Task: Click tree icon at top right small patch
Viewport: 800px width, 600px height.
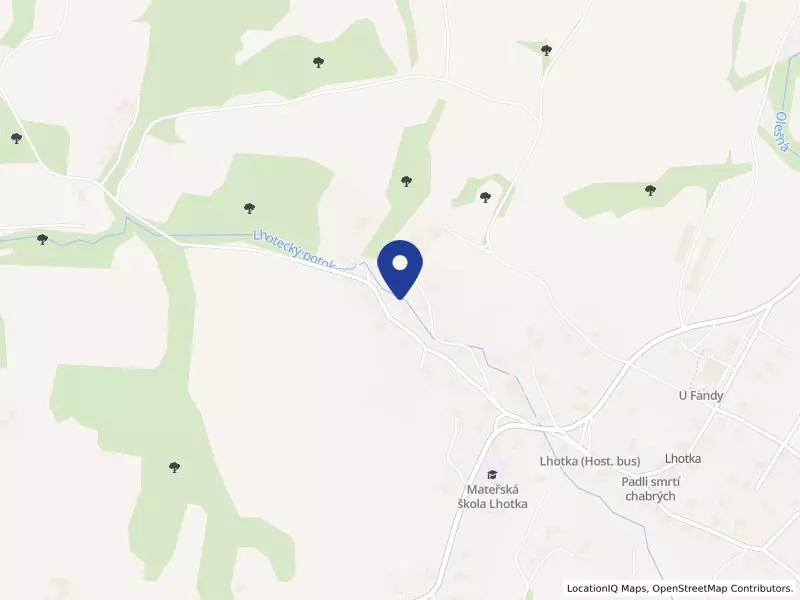Action: coord(546,50)
